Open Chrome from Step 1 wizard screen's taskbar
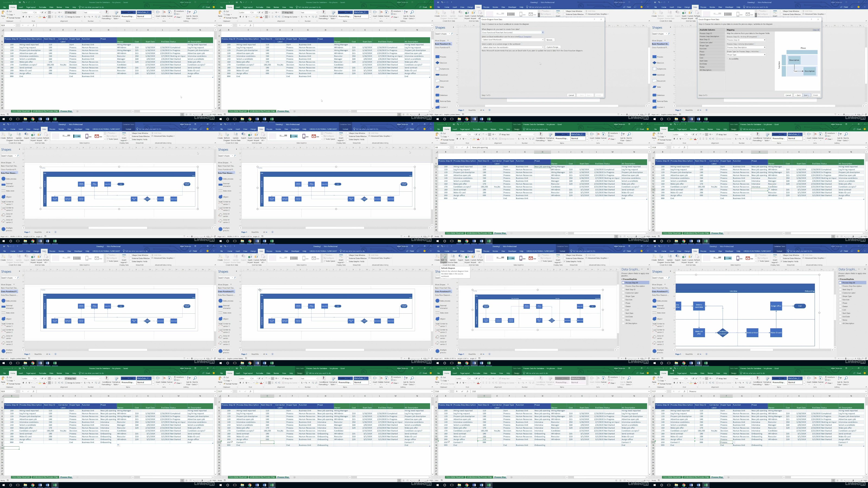 pyautogui.click(x=467, y=119)
